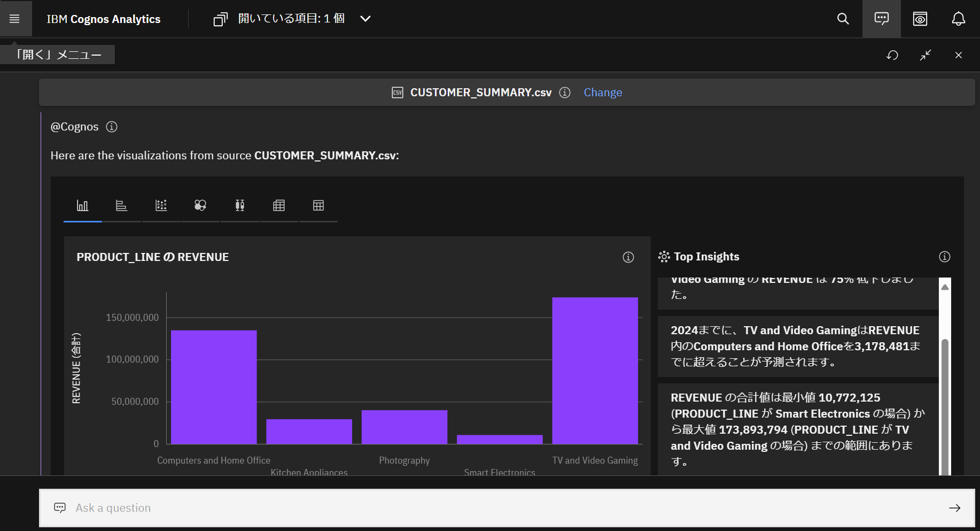Screen dimensions: 980x531
Task: Submit question with the arrow button
Action: click(955, 508)
